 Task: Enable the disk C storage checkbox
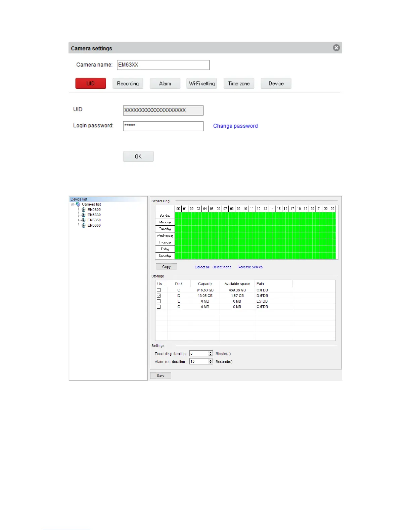[159, 290]
